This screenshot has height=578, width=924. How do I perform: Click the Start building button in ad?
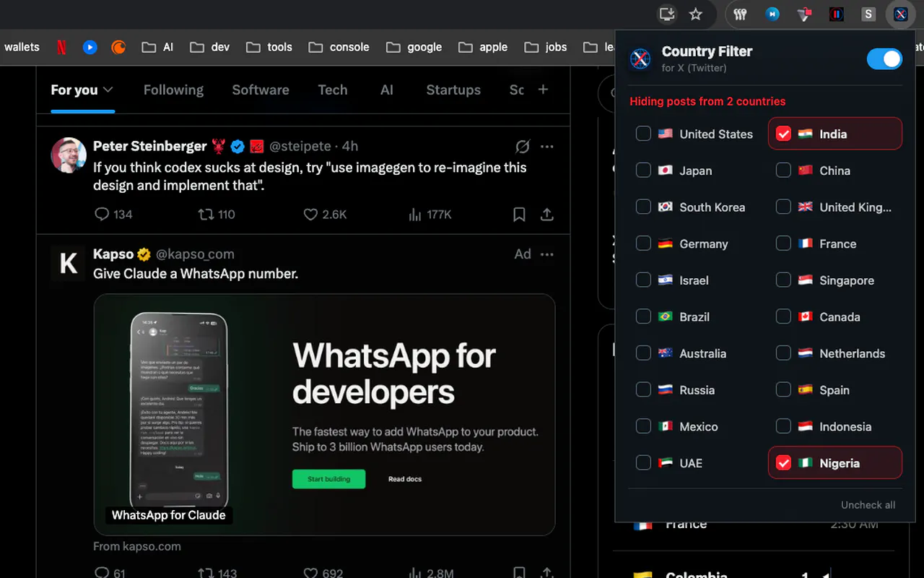coord(328,479)
